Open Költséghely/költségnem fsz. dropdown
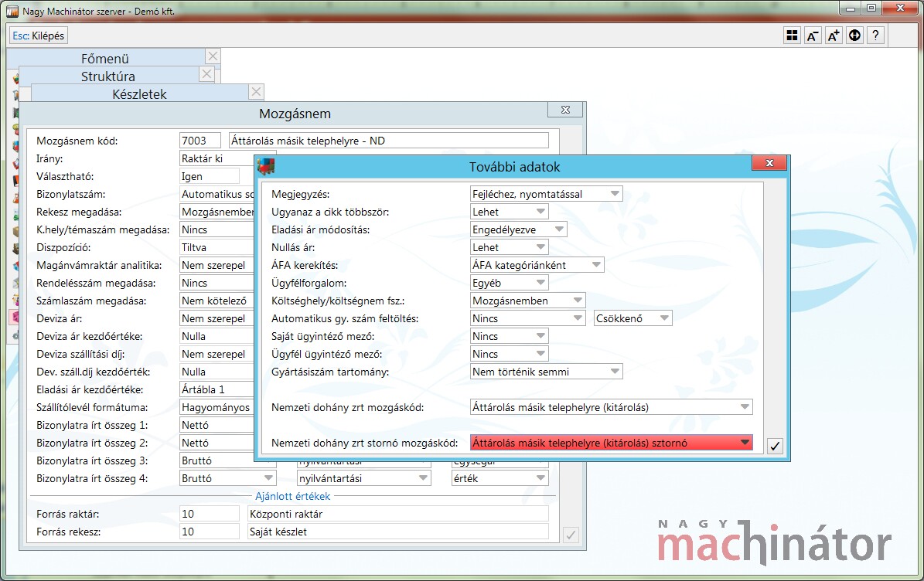 click(527, 301)
